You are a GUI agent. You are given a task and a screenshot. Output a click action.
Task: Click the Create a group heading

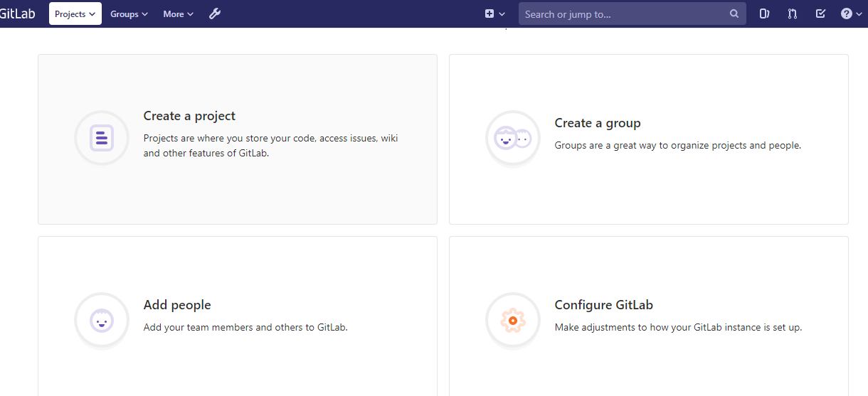coord(598,123)
